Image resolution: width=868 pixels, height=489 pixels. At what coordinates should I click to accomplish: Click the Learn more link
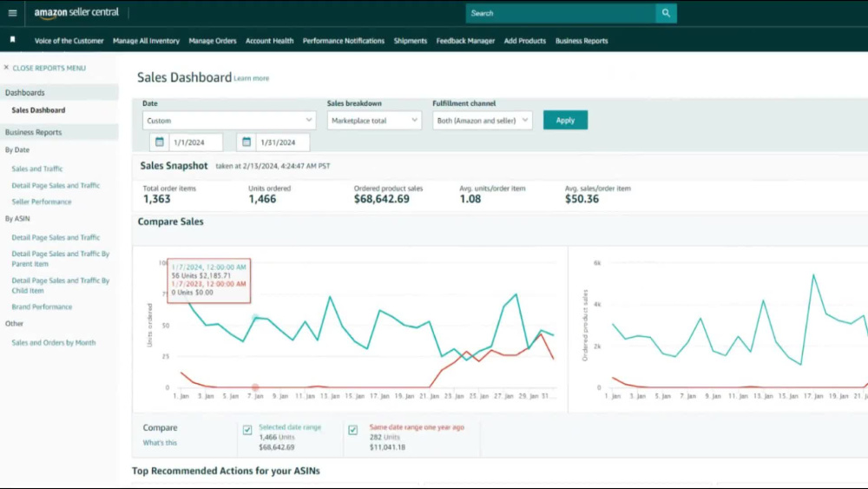(x=252, y=79)
